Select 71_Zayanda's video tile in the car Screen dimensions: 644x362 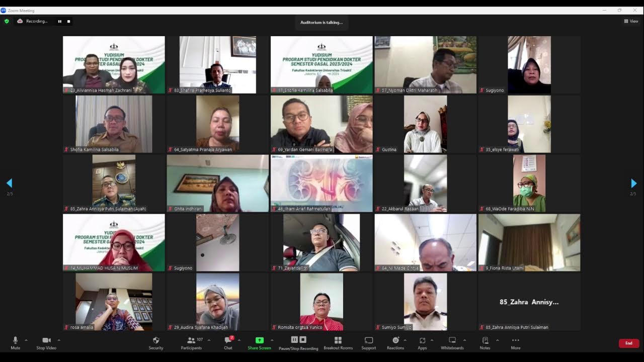[321, 243]
